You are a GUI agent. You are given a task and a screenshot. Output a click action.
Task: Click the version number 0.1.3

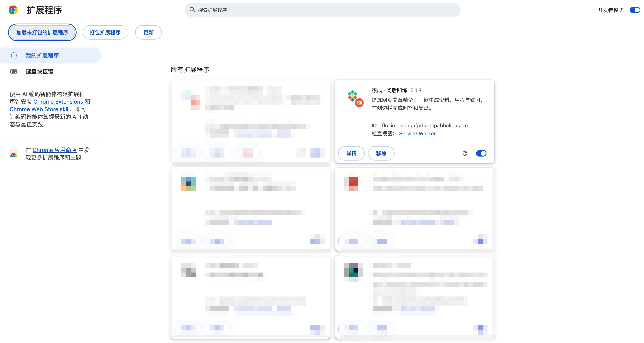tap(416, 90)
